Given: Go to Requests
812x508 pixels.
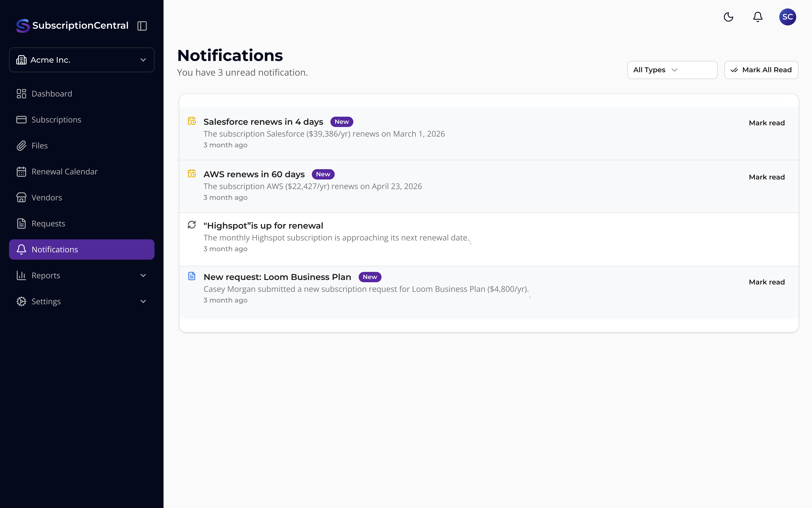Looking at the screenshot, I should coord(82,224).
